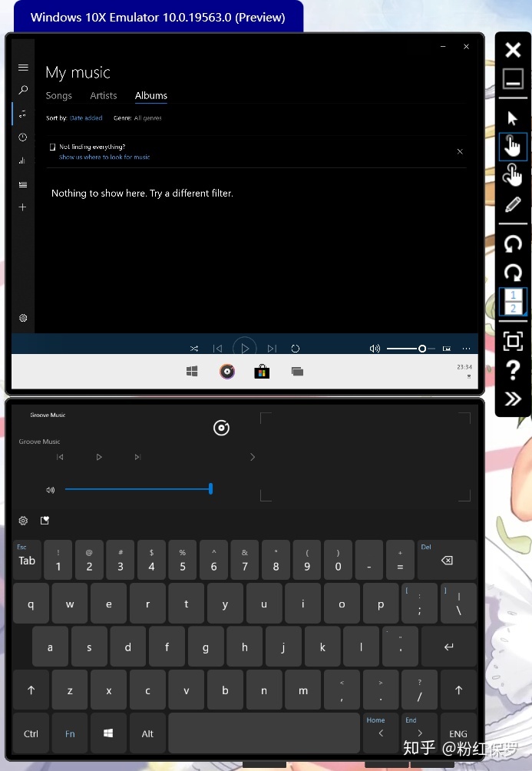Image resolution: width=532 pixels, height=771 pixels.
Task: Toggle the Ctrl key on touch keyboard
Action: point(31,733)
